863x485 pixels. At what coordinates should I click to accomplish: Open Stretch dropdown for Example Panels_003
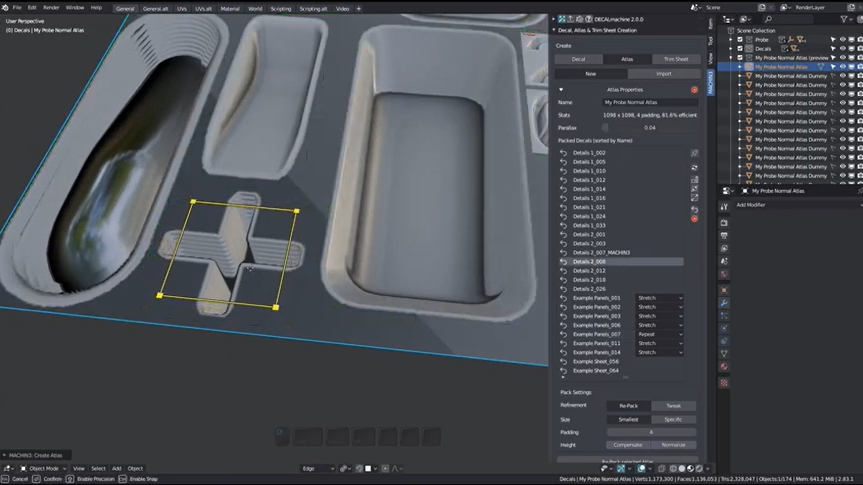pyautogui.click(x=660, y=317)
